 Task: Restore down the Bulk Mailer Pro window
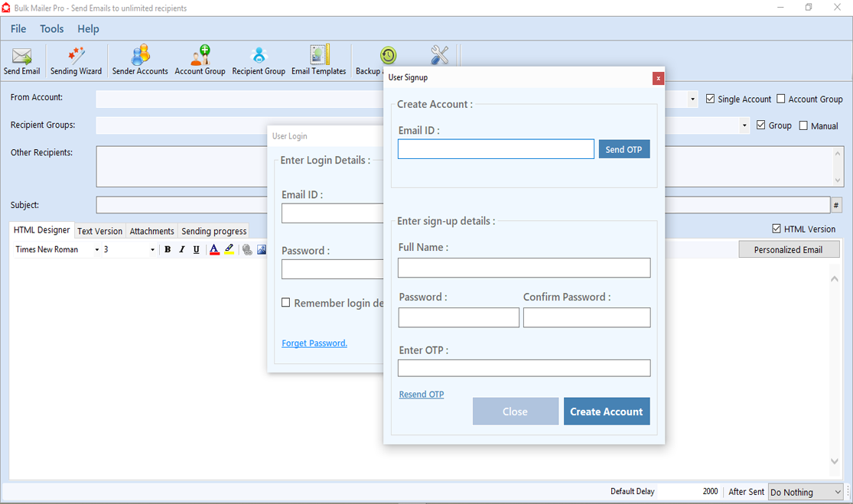(809, 8)
